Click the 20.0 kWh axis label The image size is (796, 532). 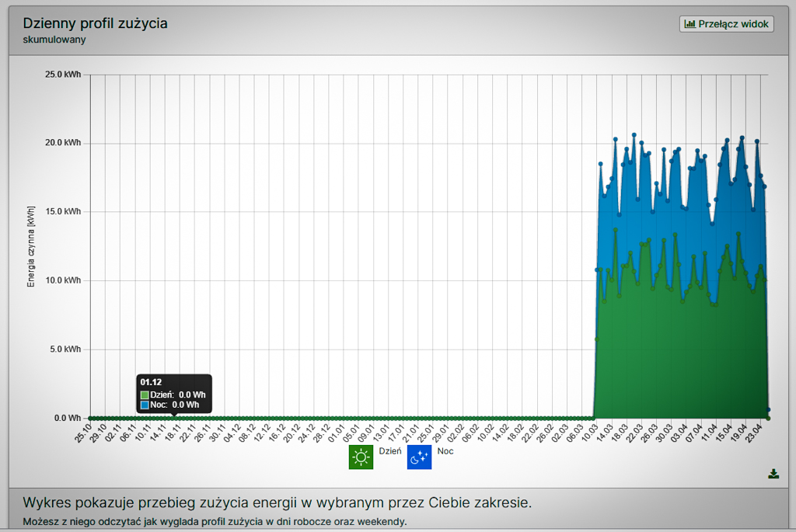point(63,143)
